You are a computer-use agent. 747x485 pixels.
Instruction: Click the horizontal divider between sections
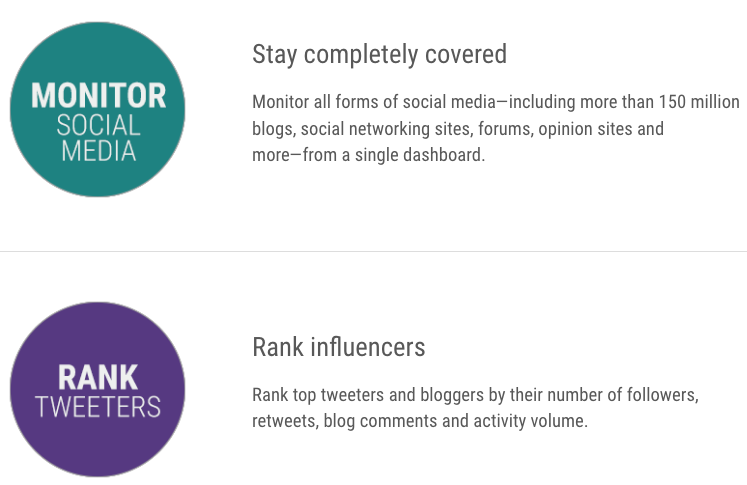click(x=374, y=251)
